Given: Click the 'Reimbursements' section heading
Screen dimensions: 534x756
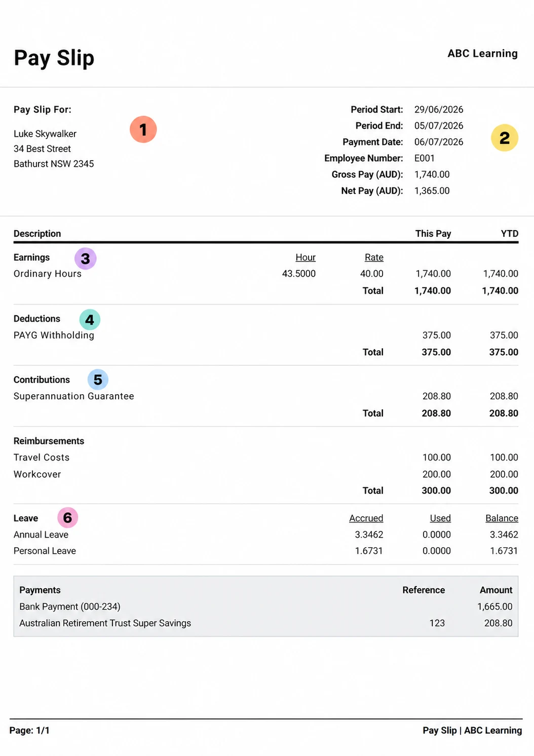Looking at the screenshot, I should [49, 441].
